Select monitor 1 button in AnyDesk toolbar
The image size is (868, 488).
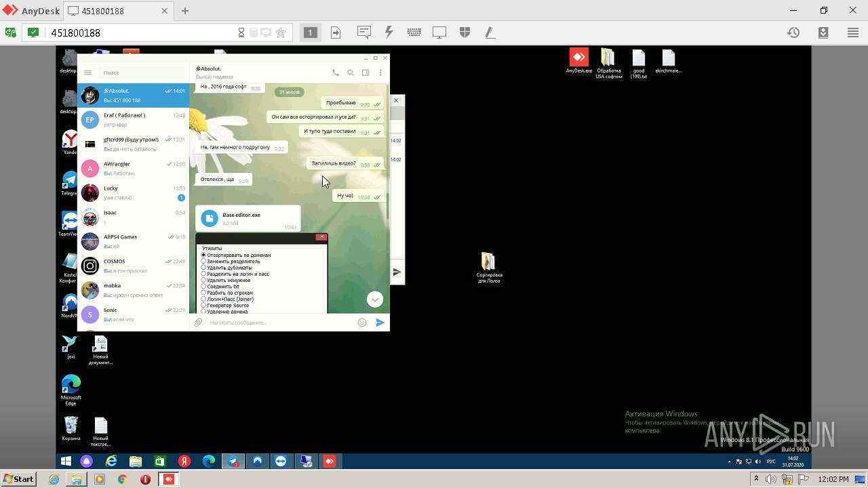click(x=310, y=33)
